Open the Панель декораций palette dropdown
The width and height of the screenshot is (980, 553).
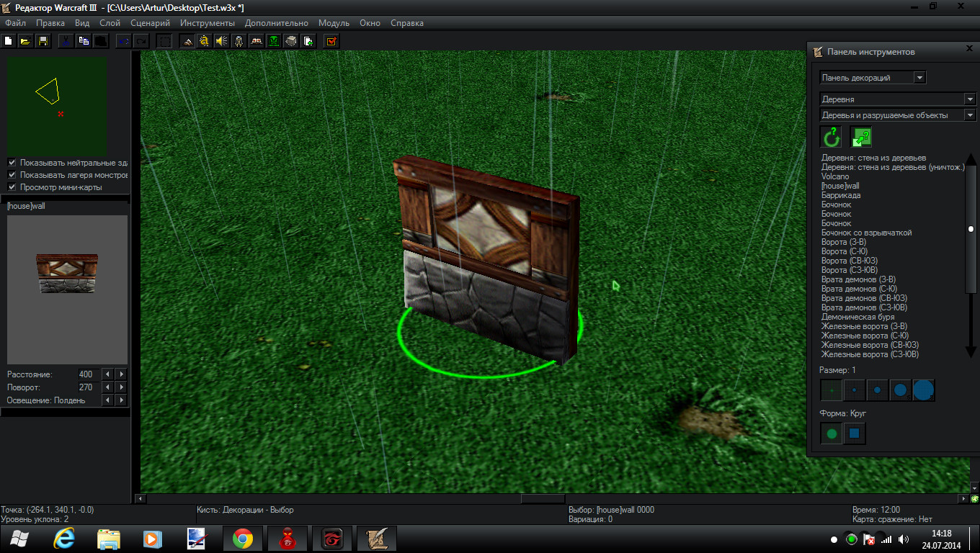[873, 78]
